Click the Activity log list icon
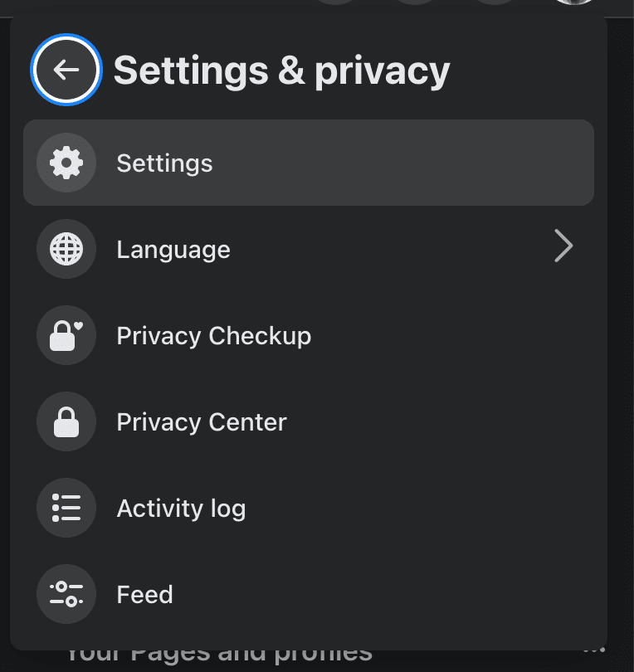Screen dimensions: 634x672 pos(66,508)
